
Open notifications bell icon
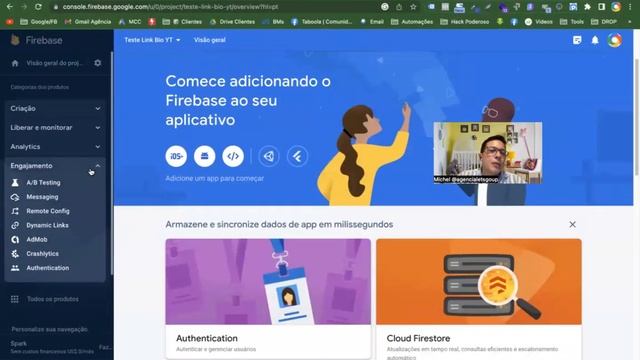pyautogui.click(x=595, y=40)
